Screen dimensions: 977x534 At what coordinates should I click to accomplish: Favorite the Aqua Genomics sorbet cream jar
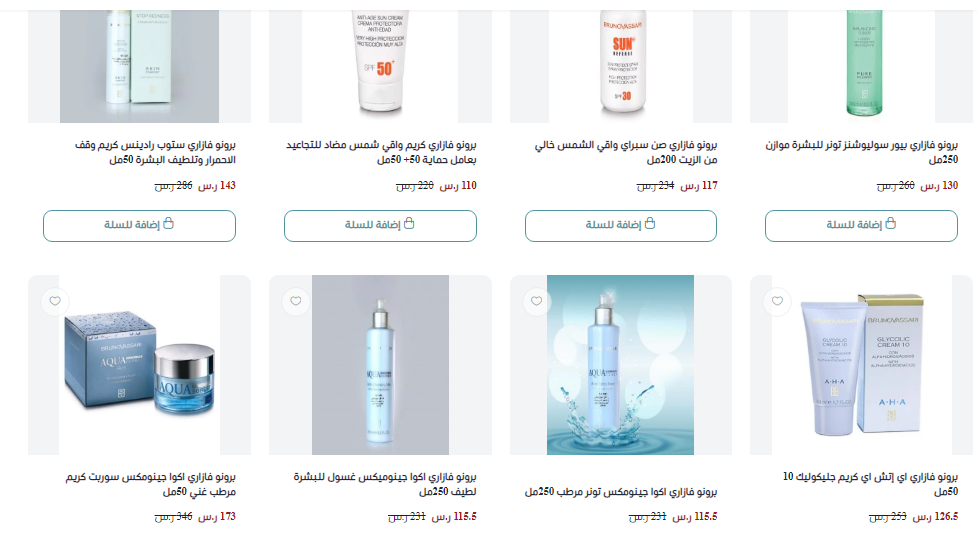(55, 301)
